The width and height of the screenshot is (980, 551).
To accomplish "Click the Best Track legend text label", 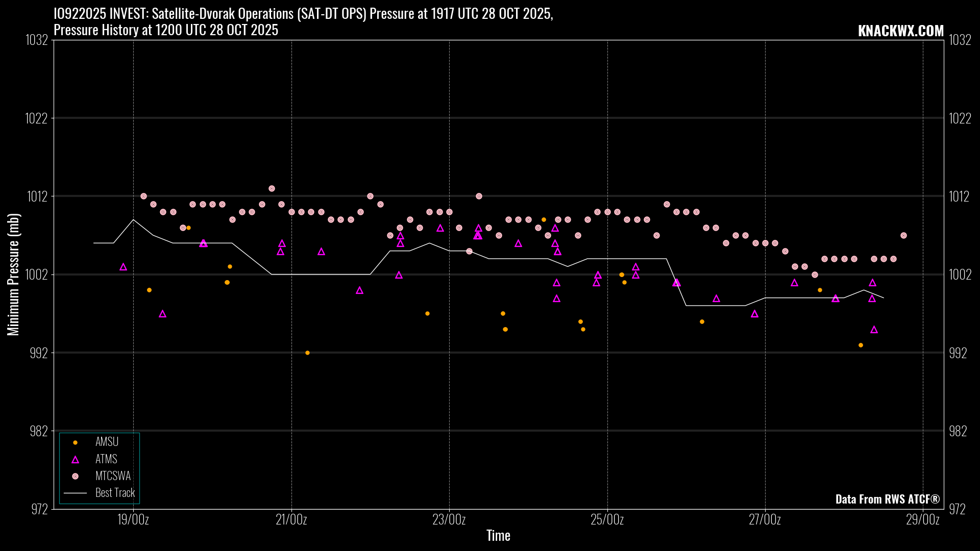I will (115, 493).
